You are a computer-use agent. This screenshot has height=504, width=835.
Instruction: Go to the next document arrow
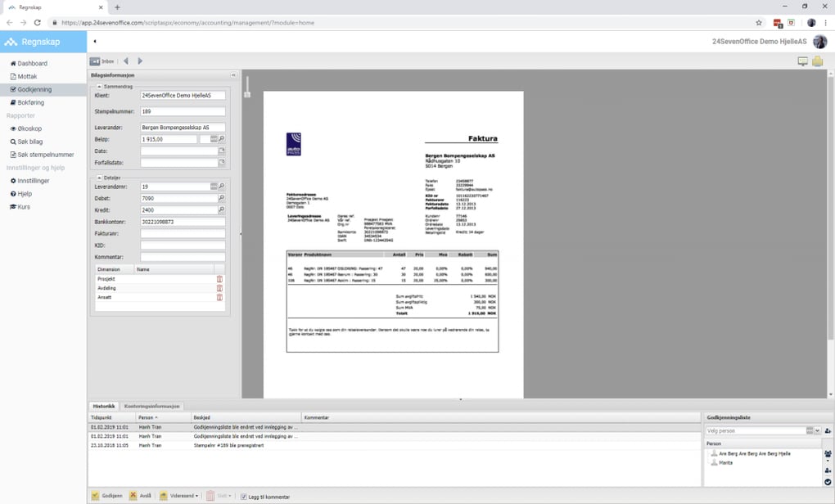[x=140, y=61]
